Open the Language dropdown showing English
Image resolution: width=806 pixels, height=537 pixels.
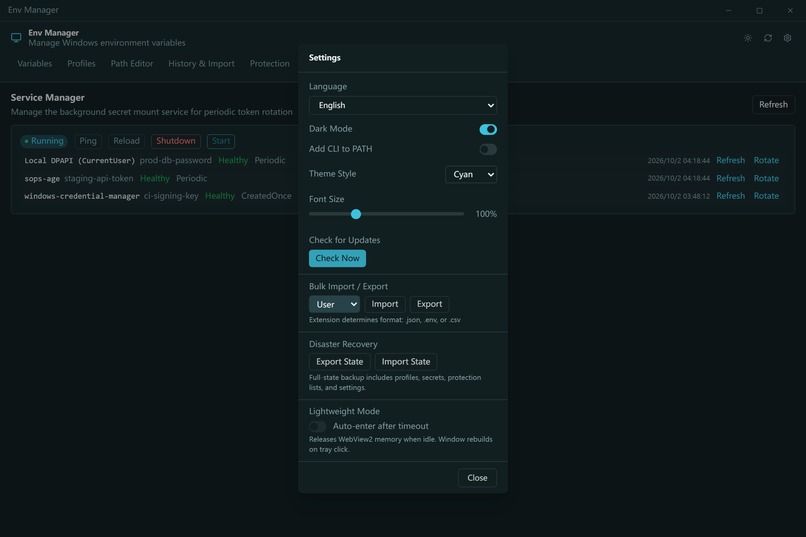tap(402, 105)
